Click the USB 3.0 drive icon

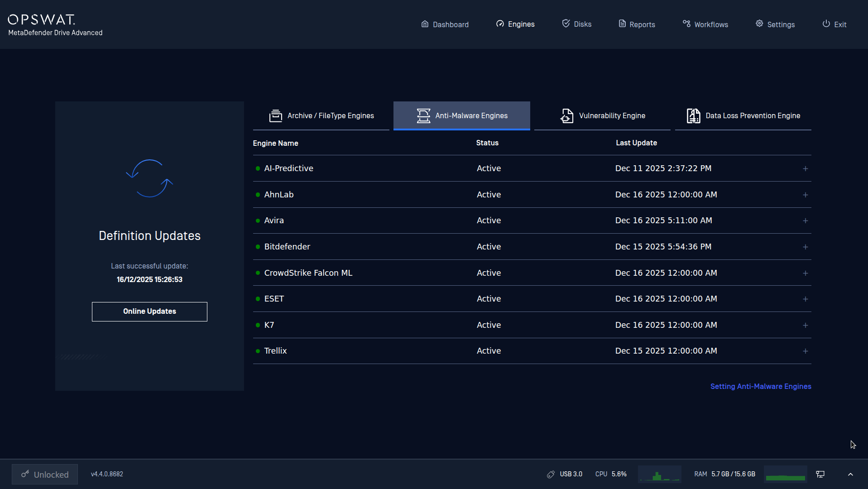tap(551, 474)
